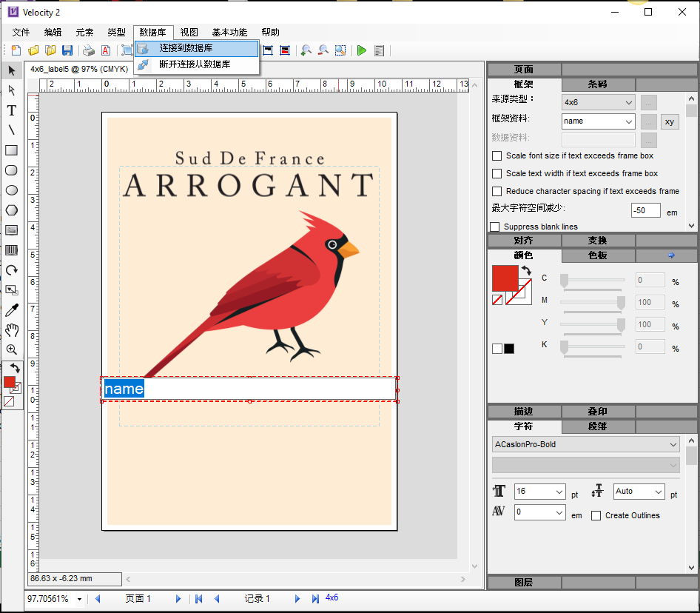Select the Hand pan tool

(x=12, y=330)
